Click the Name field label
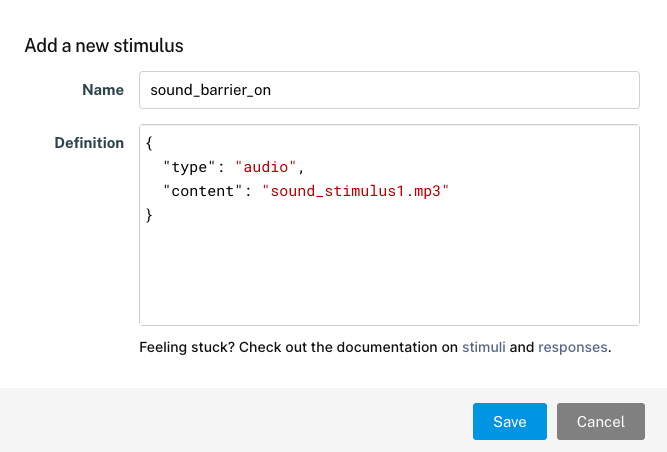 coord(103,90)
